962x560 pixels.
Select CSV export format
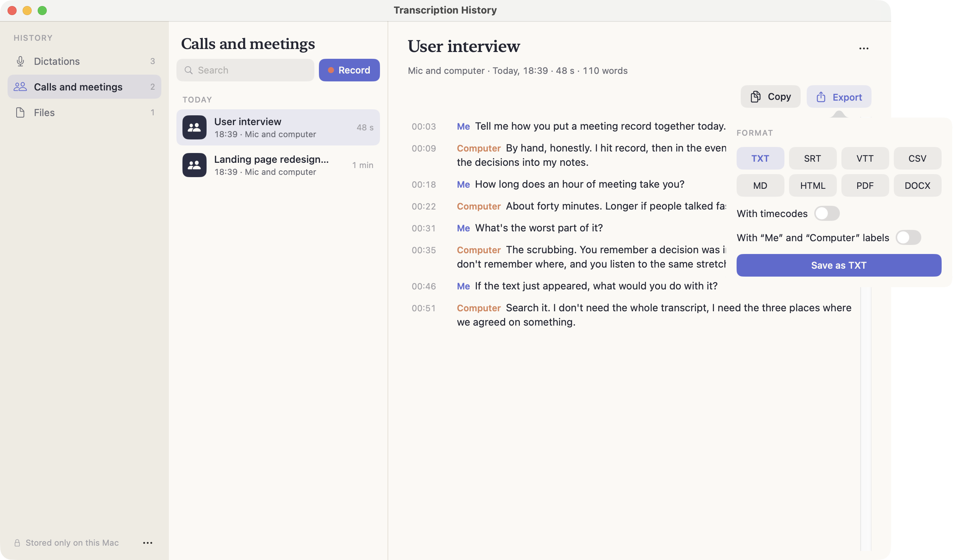tap(917, 158)
